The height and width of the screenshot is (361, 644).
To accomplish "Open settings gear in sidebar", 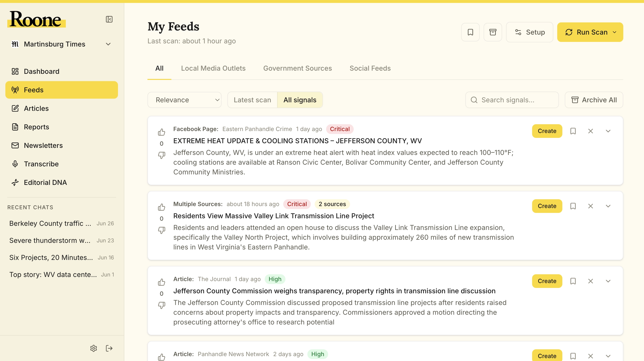I will (x=94, y=348).
